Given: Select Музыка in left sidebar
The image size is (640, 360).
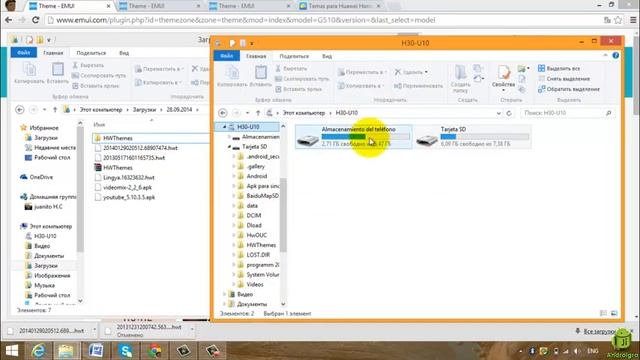Looking at the screenshot, I should [44, 285].
